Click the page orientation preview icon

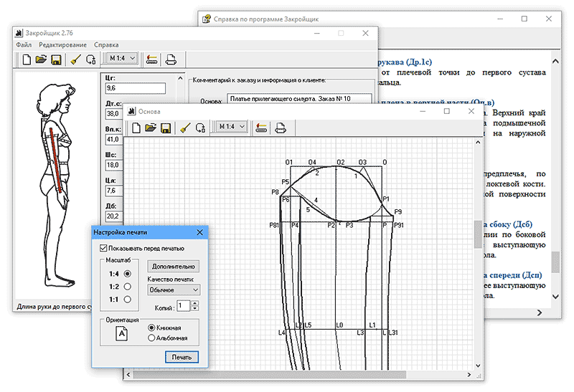121,333
